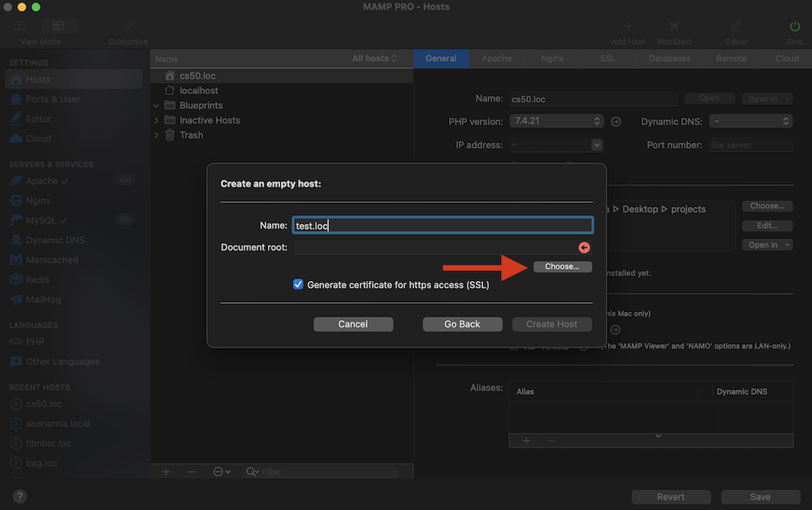Open the All hosts filter dropdown
Screen dimensions: 812x510
pos(374,58)
